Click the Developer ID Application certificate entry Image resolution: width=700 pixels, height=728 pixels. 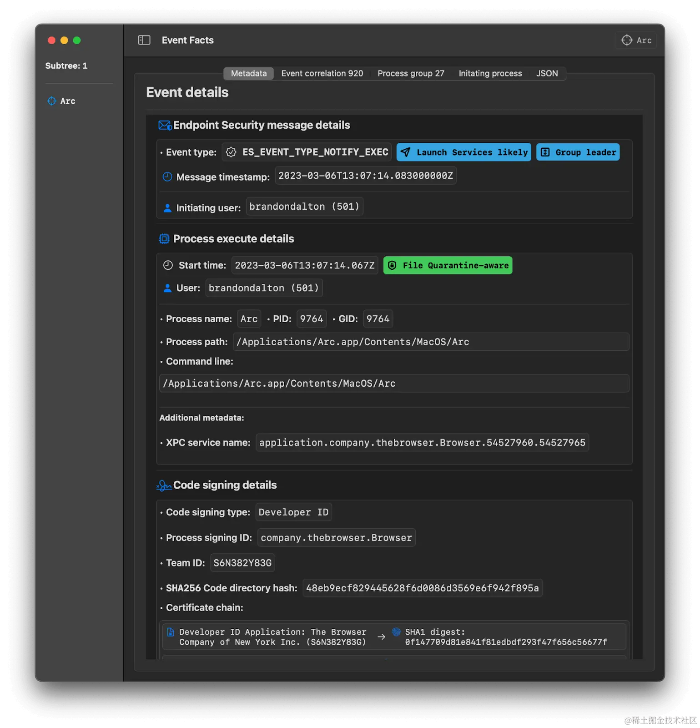[x=272, y=637]
